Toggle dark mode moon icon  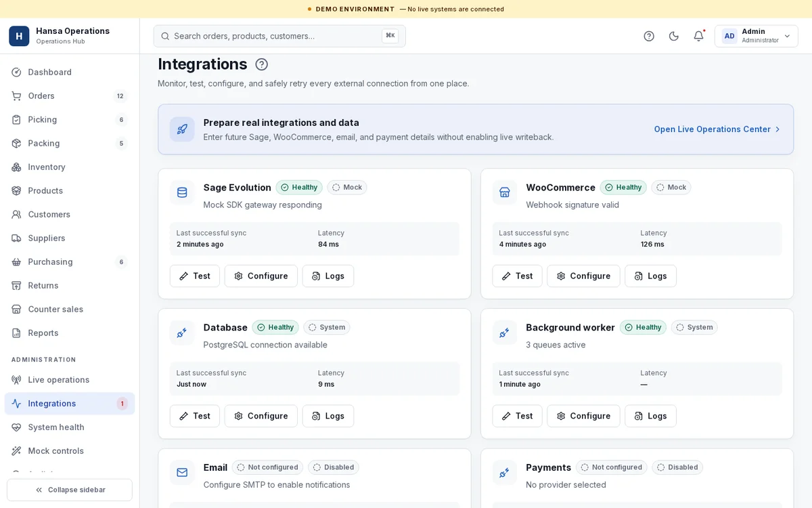(x=674, y=36)
